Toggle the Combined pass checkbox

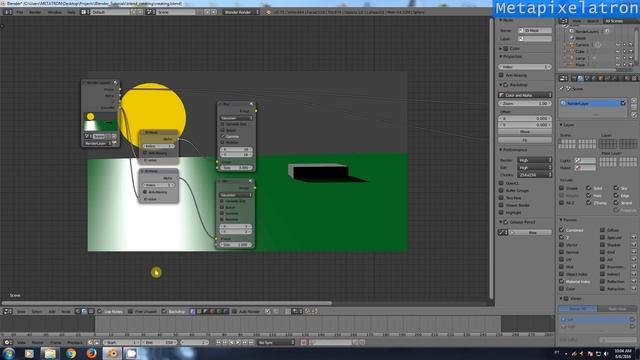point(562,230)
